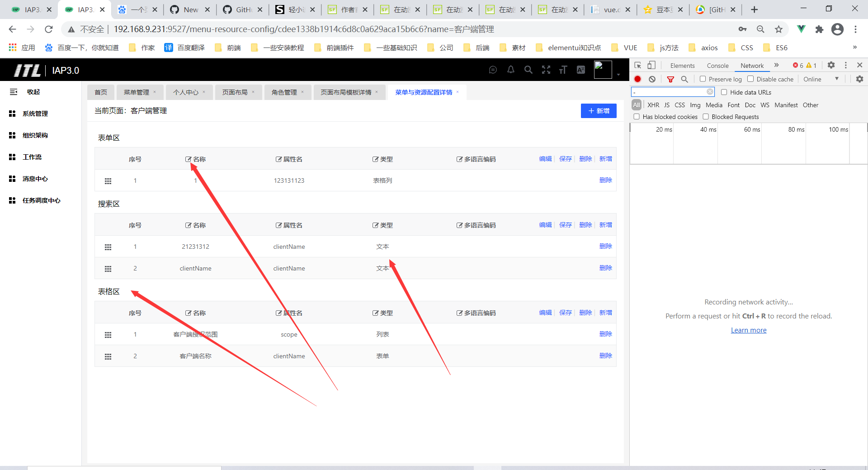Open the DevTools three-dot options menu
This screenshot has width=868, height=470.
click(846, 65)
